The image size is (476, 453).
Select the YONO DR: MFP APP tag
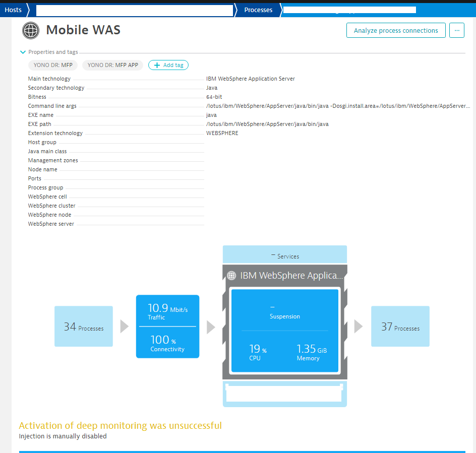click(x=112, y=65)
